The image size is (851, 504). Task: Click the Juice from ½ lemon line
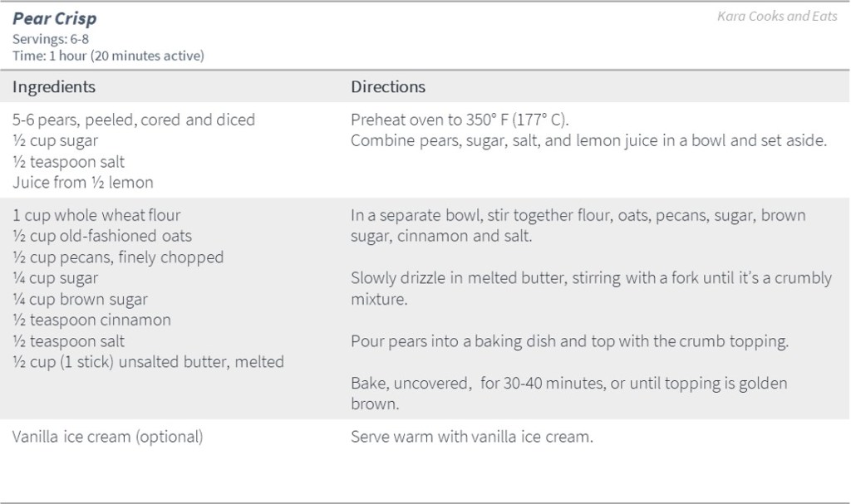(83, 183)
